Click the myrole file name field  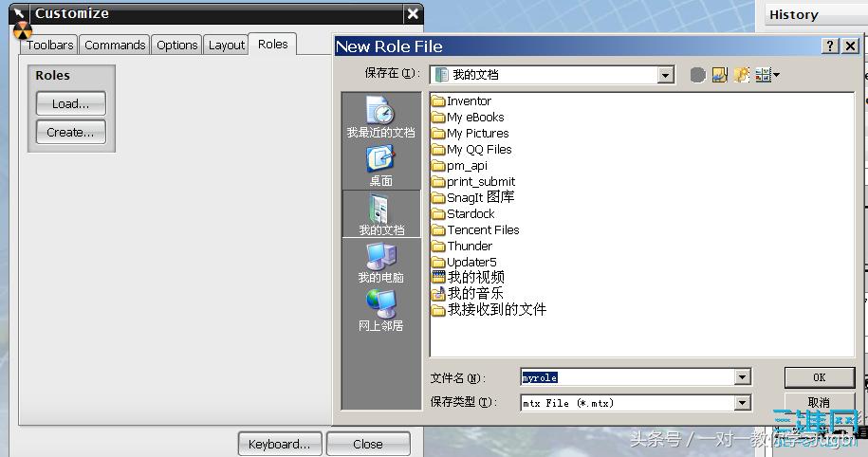(x=626, y=377)
